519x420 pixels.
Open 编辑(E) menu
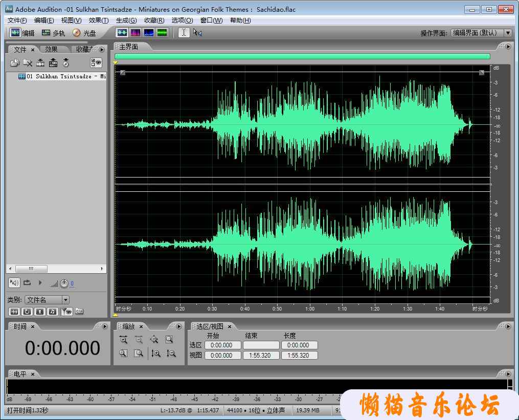[x=44, y=20]
